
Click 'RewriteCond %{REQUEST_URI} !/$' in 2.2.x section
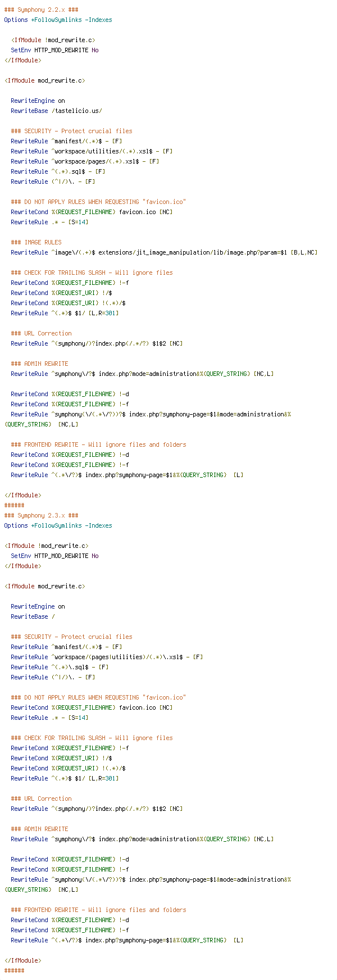pos(61,293)
